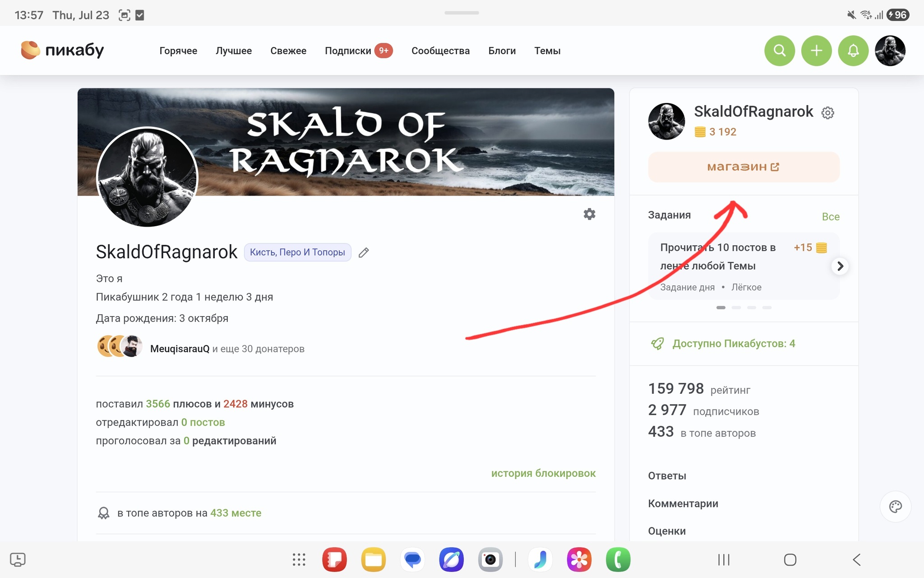Open the 0 постов edited link

click(x=203, y=422)
